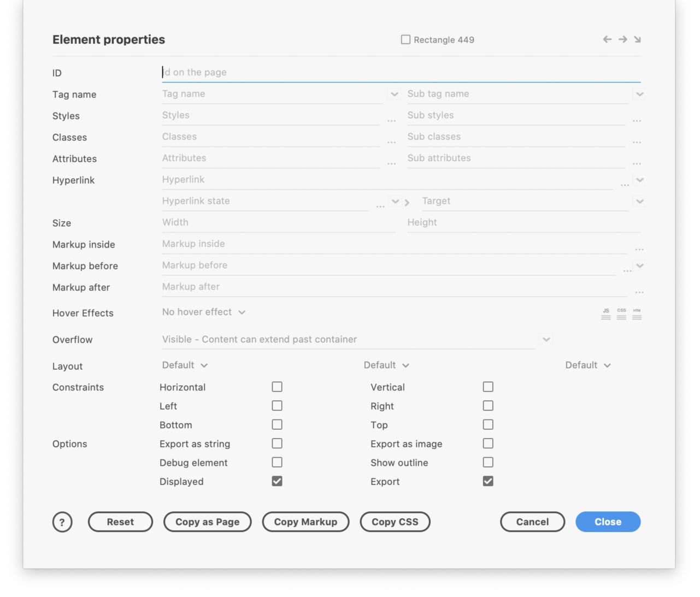Viewport: 700px width, 597px height.
Task: Uncheck the Displayed option
Action: click(x=277, y=481)
